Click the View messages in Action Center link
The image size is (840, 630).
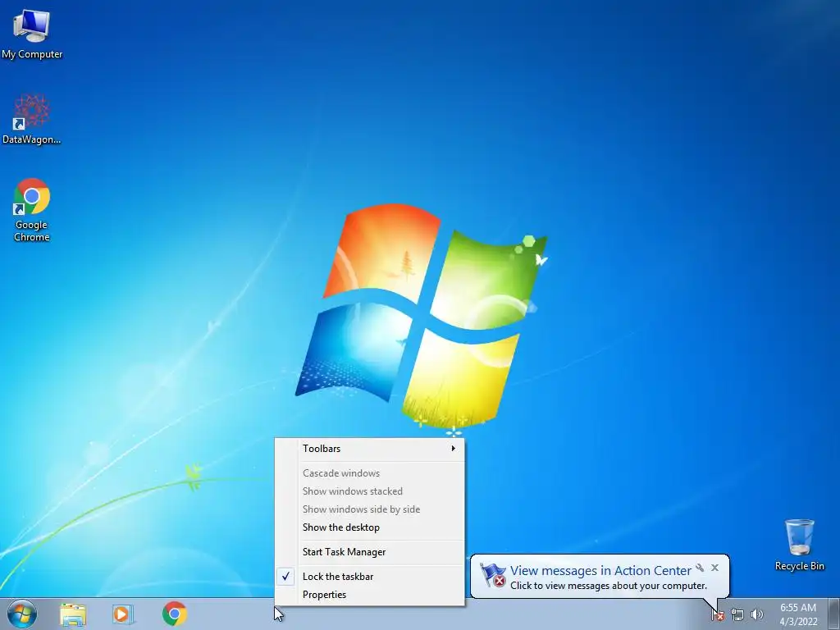pyautogui.click(x=600, y=571)
